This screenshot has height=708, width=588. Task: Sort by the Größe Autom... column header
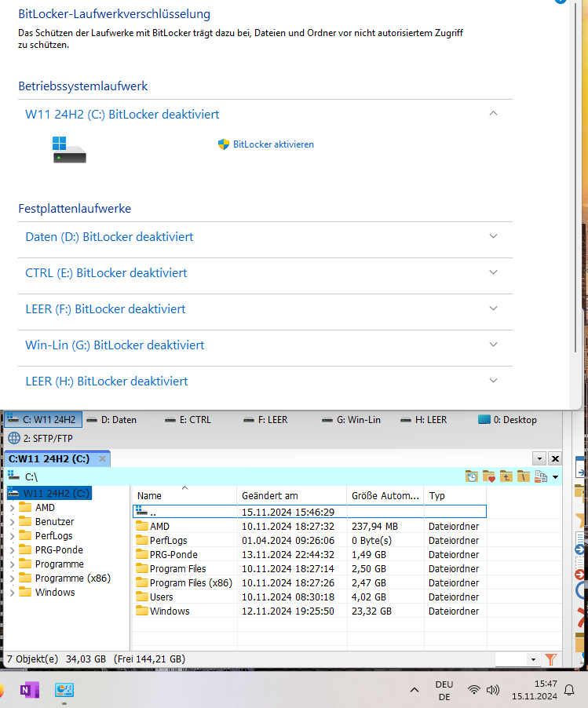385,495
